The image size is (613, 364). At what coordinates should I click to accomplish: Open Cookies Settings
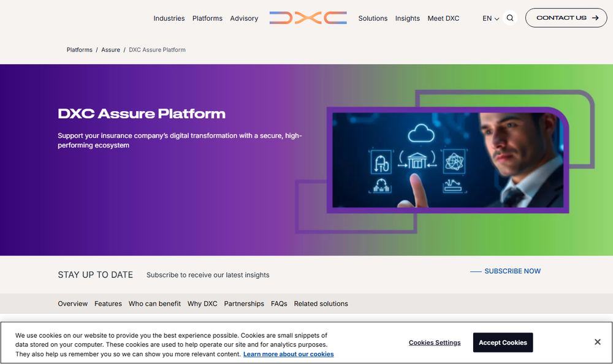pos(435,343)
